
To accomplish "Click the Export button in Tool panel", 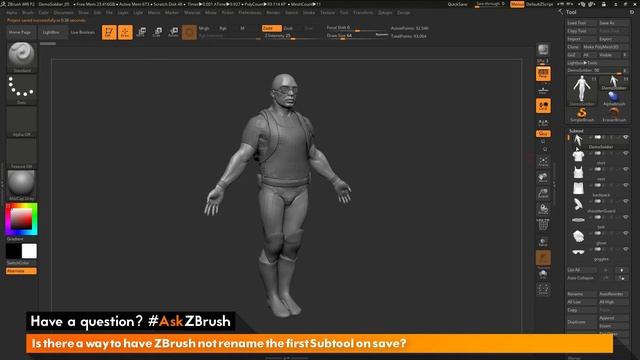I will tap(613, 39).
